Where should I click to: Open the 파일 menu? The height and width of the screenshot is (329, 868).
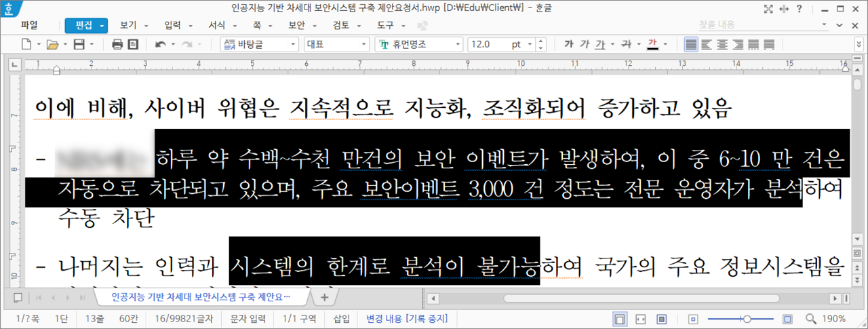coord(29,26)
